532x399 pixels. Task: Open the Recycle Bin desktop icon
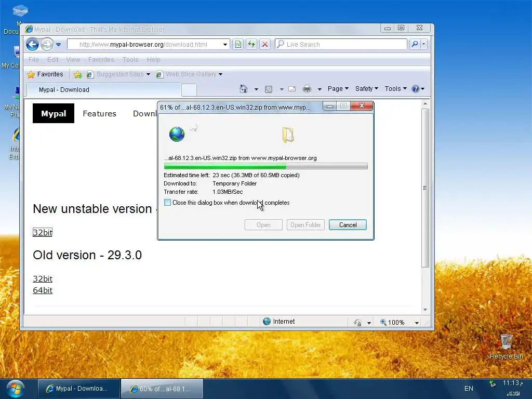(x=506, y=347)
